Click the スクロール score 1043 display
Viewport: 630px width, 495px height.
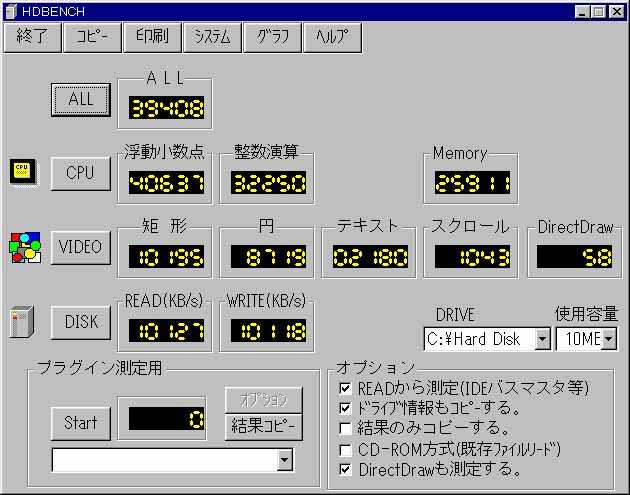tap(472, 256)
